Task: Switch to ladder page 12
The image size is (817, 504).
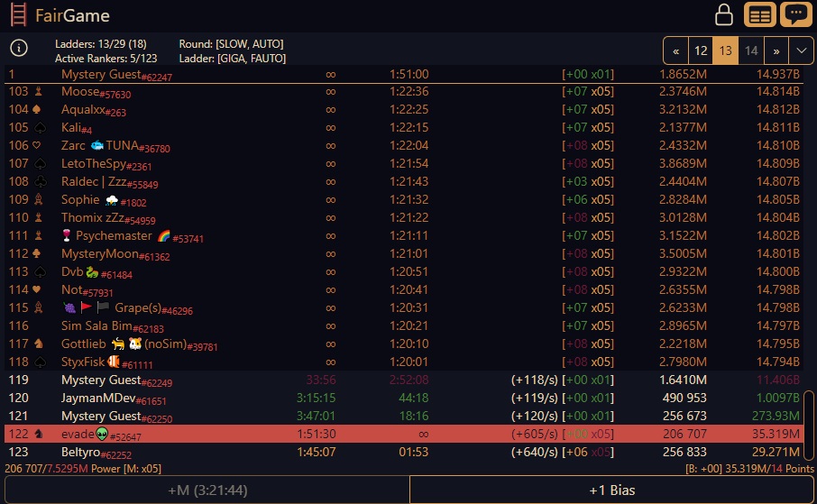Action: 700,50
